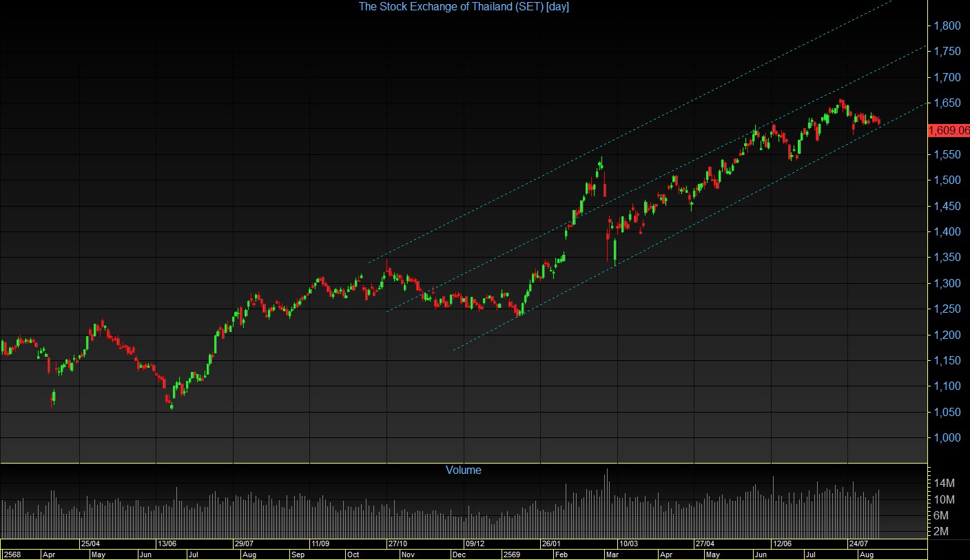
Task: Click the 27/04 date label
Action: [x=705, y=543]
